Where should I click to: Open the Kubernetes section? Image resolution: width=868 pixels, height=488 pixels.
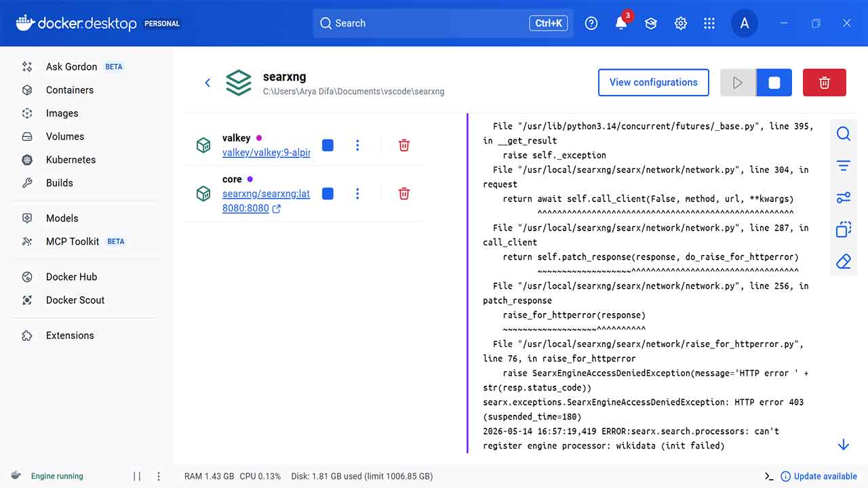pyautogui.click(x=71, y=159)
